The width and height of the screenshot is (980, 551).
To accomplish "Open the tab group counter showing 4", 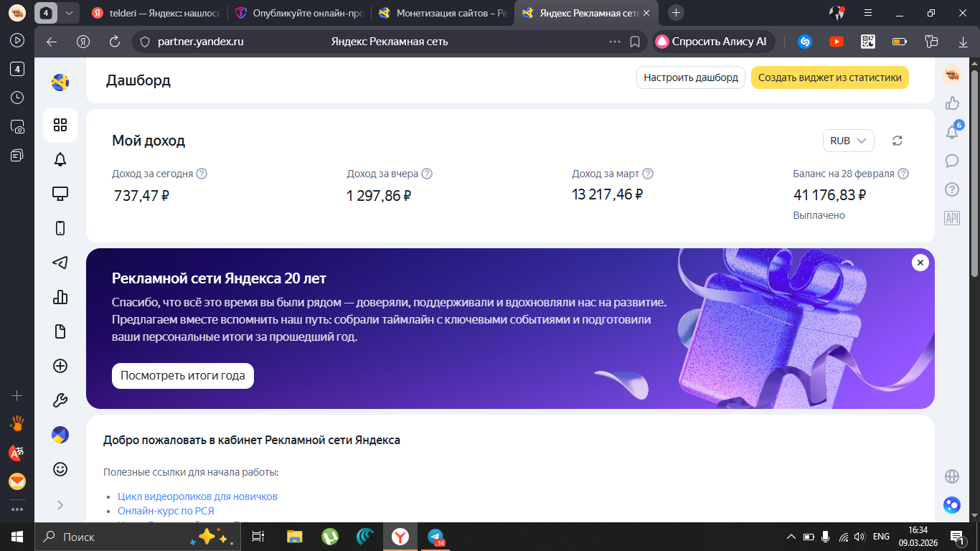I will [46, 13].
